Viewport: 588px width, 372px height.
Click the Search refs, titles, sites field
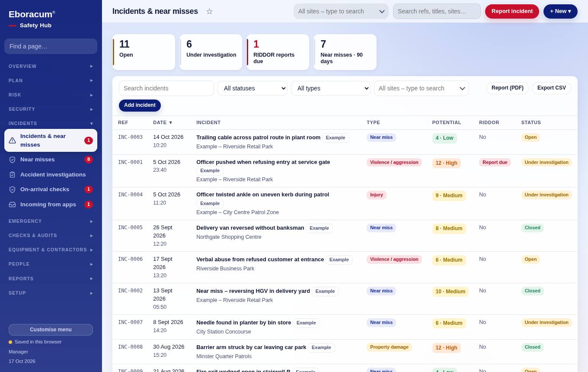[x=437, y=11]
